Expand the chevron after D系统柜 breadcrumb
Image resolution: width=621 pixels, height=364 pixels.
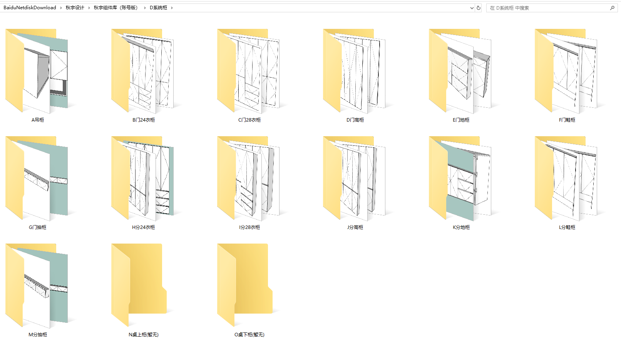[x=172, y=8]
